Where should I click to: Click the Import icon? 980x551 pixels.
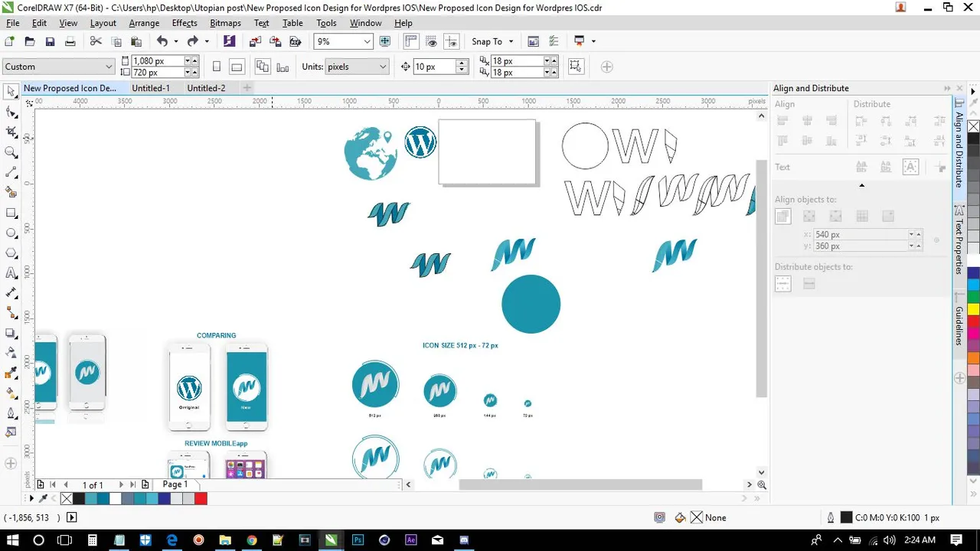pyautogui.click(x=255, y=41)
